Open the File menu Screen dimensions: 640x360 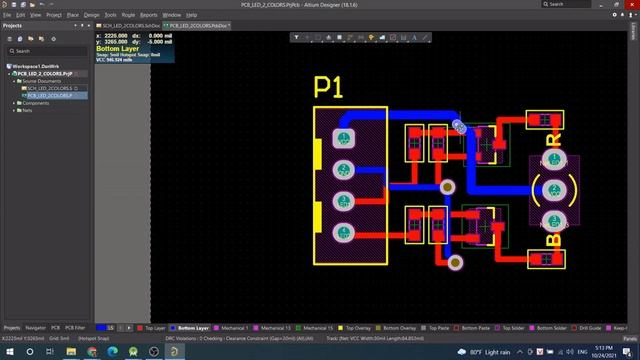[7, 15]
